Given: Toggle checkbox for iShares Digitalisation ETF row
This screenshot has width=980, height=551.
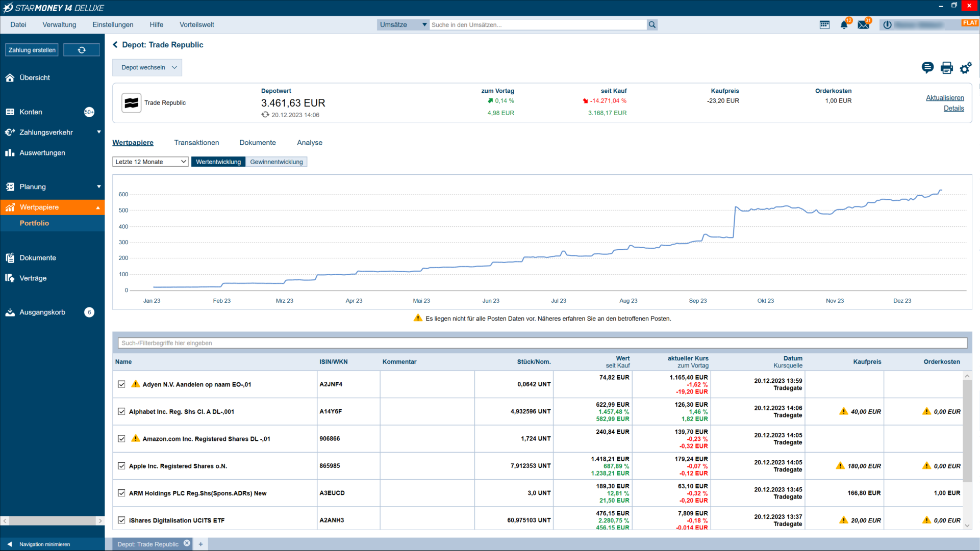Looking at the screenshot, I should tap(121, 520).
